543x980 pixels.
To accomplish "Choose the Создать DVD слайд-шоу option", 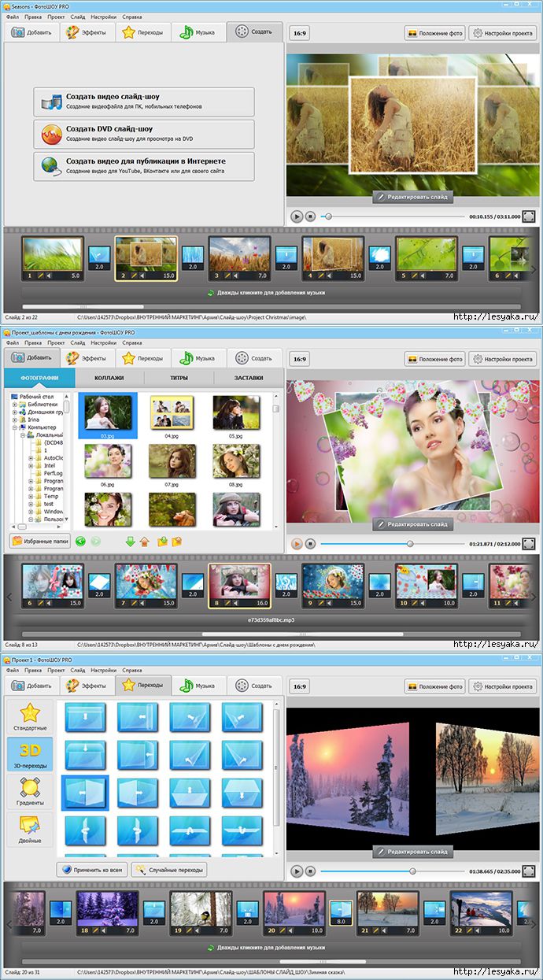I will [x=144, y=134].
